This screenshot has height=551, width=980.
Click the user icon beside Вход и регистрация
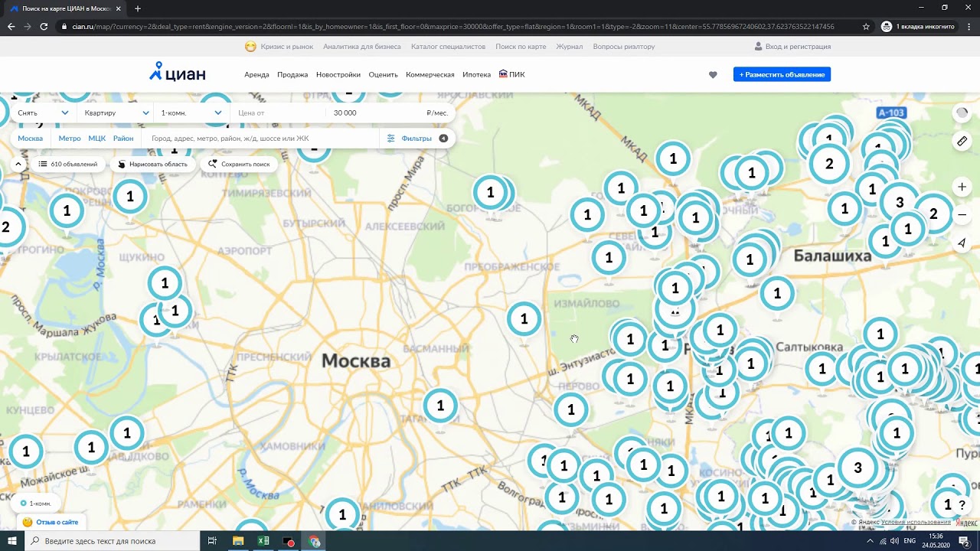click(x=758, y=47)
